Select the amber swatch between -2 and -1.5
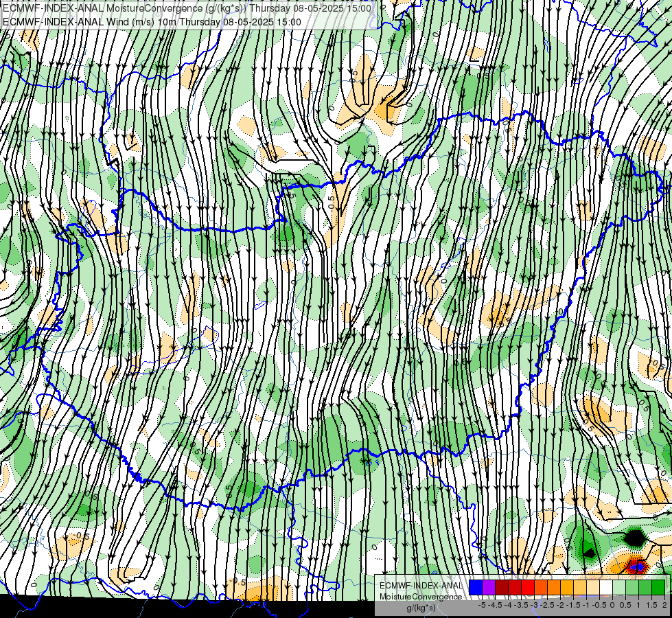 567,587
